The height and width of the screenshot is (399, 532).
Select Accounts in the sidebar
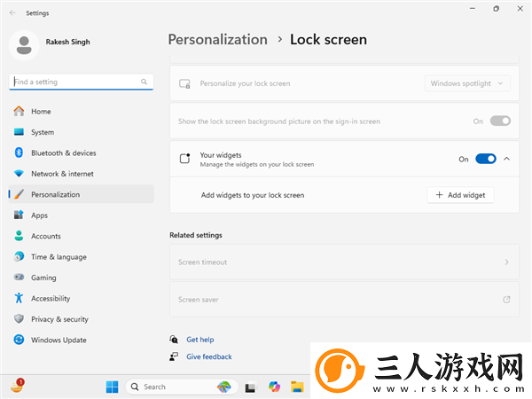coord(81,236)
